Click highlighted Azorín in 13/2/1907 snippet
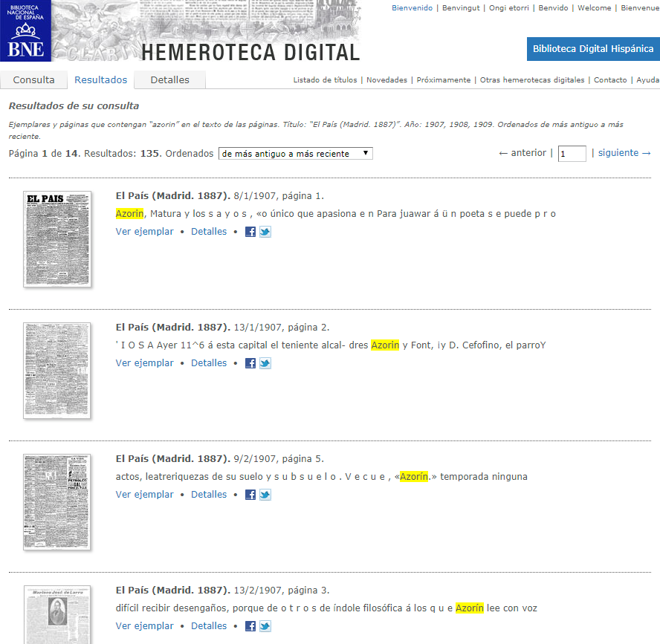660x644 pixels. 470,608
